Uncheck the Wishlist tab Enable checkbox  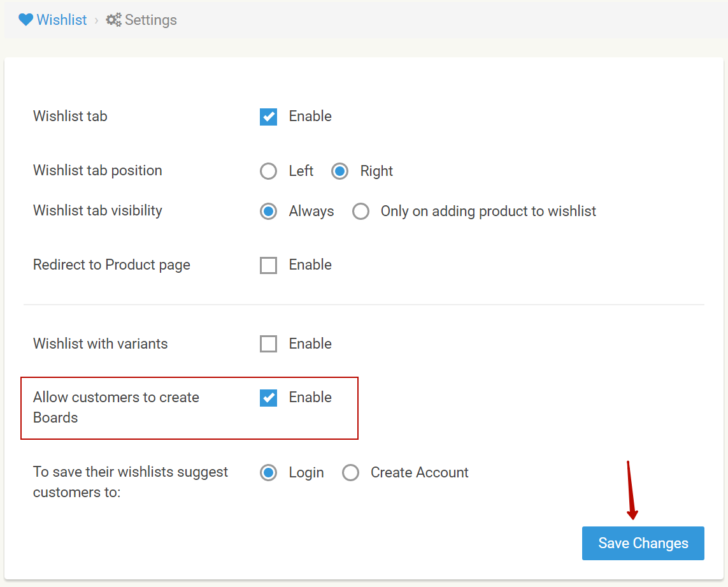click(268, 117)
